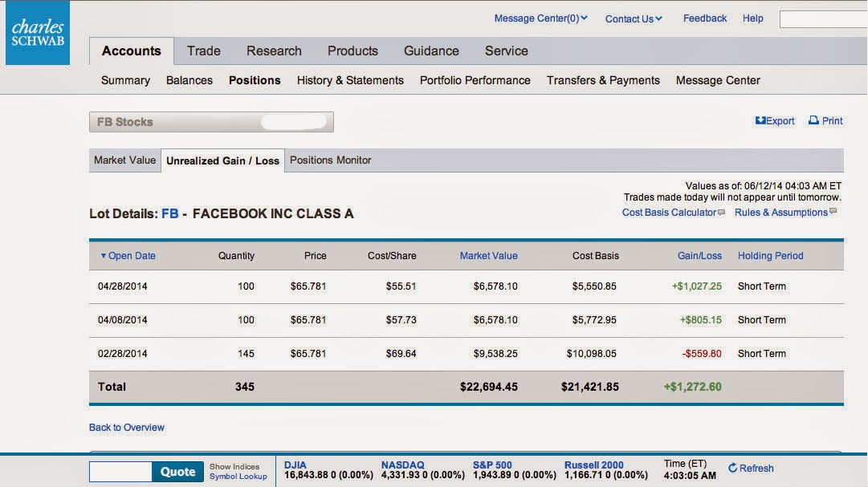Switch to the Market Value tab
Image resolution: width=868 pixels, height=487 pixels.
(125, 160)
